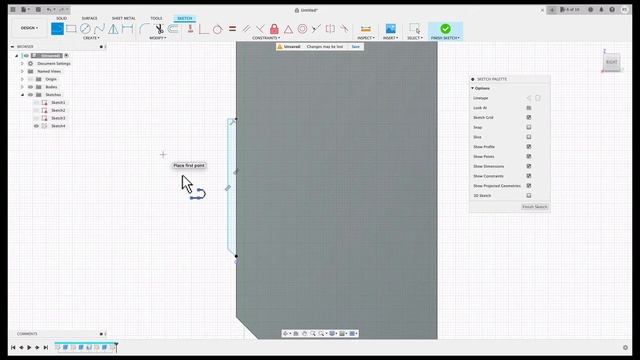Select the Line tool in Create
The height and width of the screenshot is (360, 640).
[57, 29]
